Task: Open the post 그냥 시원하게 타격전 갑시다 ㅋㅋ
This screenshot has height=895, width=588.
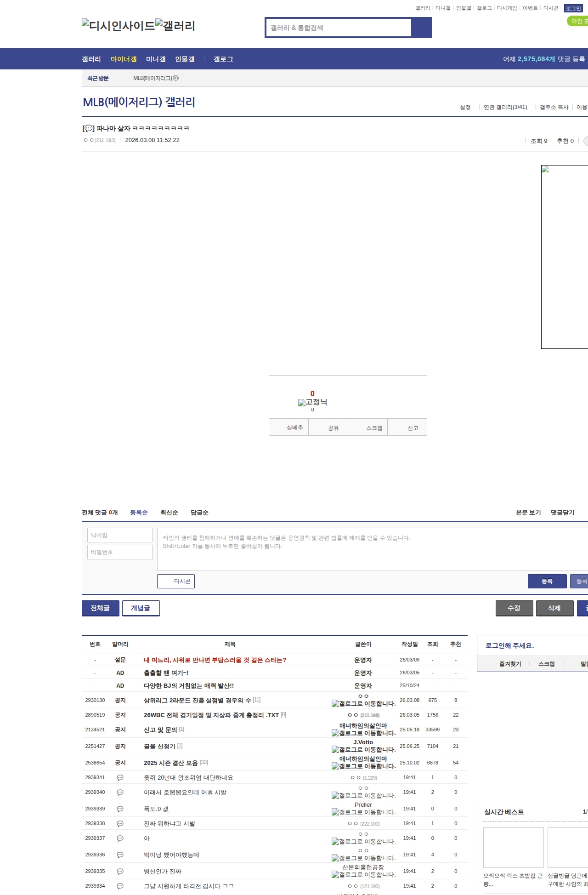Action: (x=189, y=886)
